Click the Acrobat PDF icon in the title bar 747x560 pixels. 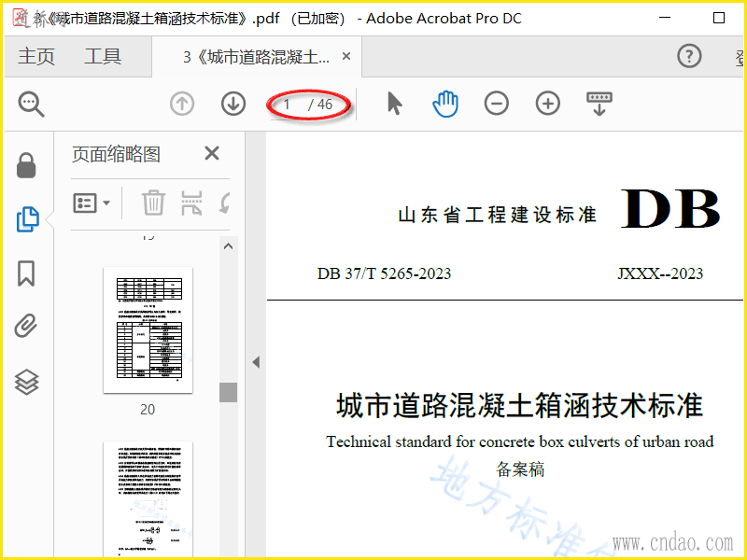click(x=20, y=18)
